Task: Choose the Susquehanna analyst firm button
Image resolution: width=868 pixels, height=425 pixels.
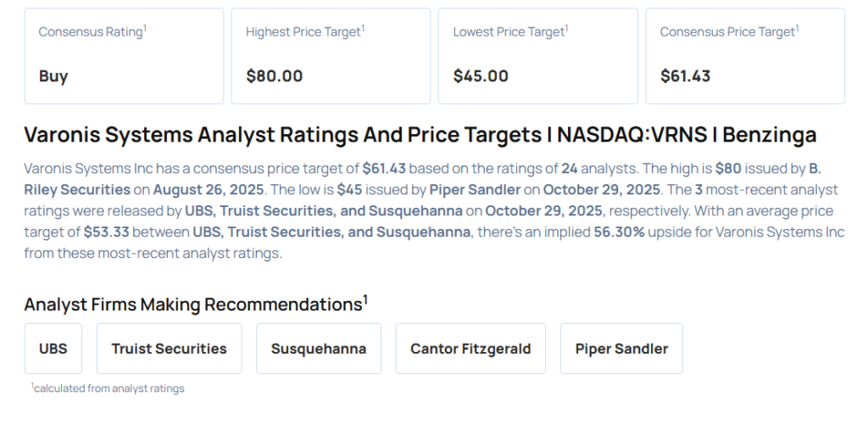Action: (319, 349)
